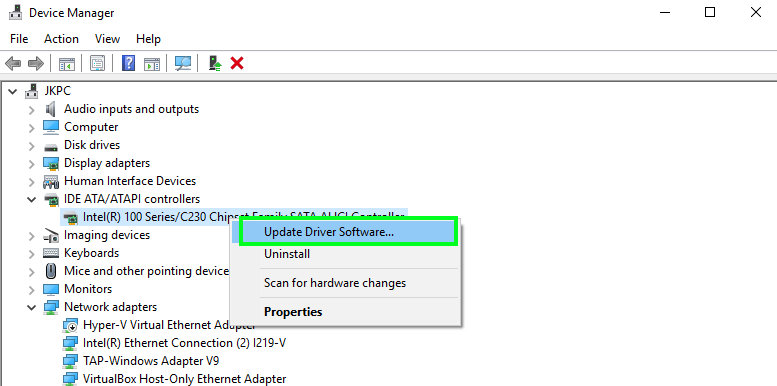Click Scan for hardware changes toolbar icon

pyautogui.click(x=183, y=63)
